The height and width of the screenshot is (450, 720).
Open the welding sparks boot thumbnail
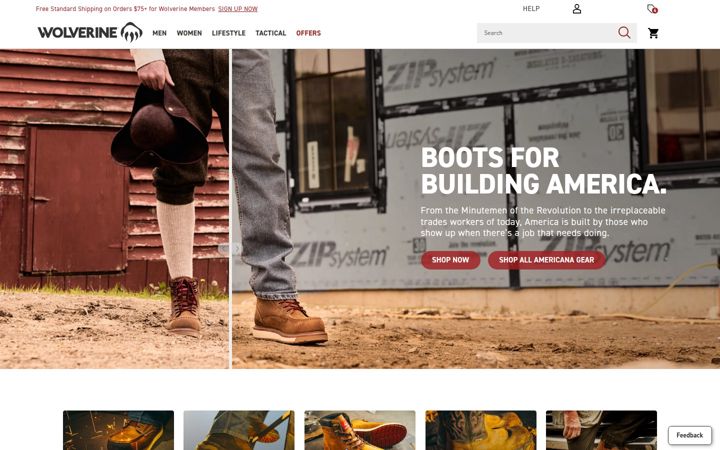118,430
